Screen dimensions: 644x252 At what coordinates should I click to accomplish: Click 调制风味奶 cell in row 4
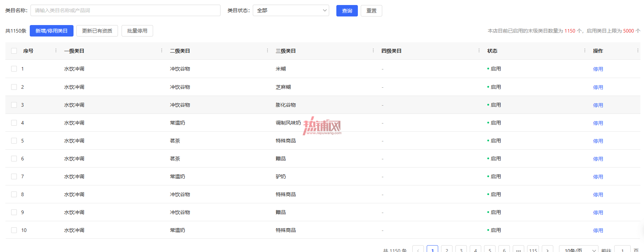[288, 123]
